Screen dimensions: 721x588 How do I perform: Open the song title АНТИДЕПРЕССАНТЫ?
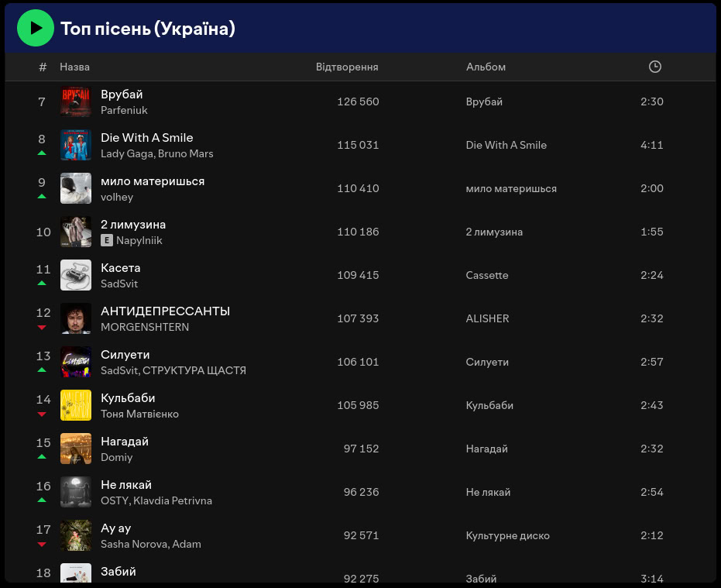[165, 311]
